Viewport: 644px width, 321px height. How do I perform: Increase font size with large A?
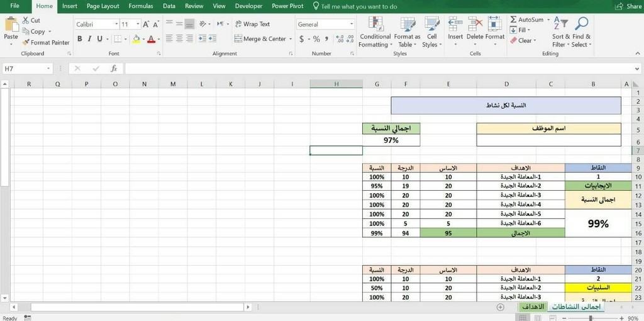click(x=147, y=25)
